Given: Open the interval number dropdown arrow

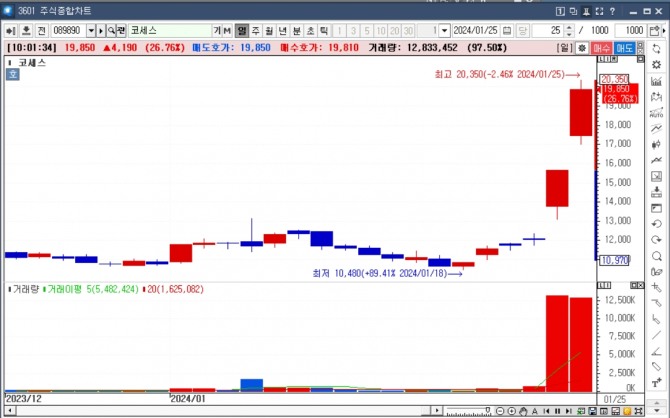Looking at the screenshot, I should pos(444,31).
